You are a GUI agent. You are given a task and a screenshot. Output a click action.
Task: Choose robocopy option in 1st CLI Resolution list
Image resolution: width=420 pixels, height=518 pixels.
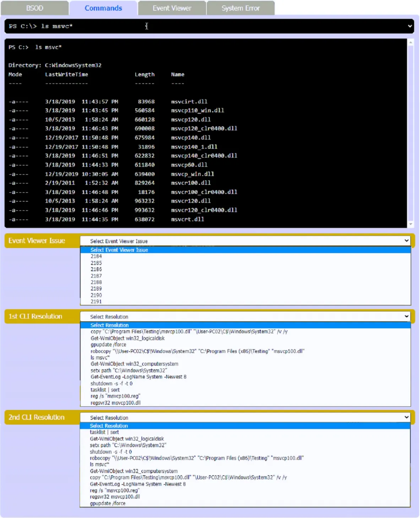245,351
